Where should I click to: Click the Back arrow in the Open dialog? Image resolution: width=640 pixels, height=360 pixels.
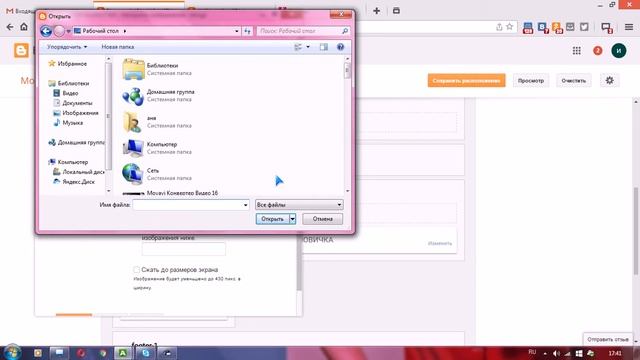tap(46, 31)
